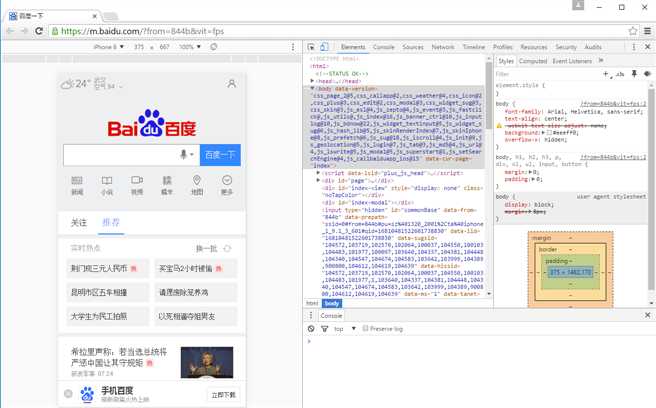Toggle the device toolbar icon in DevTools

pos(324,47)
